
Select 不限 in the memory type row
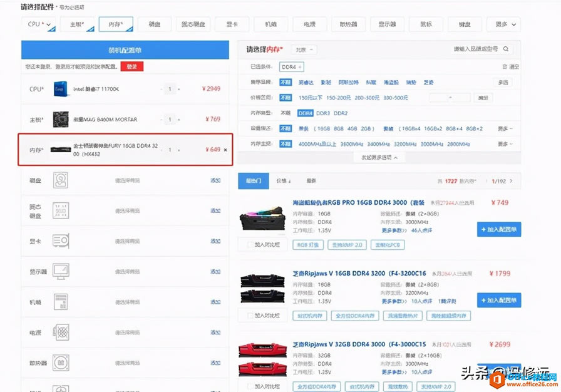286,113
